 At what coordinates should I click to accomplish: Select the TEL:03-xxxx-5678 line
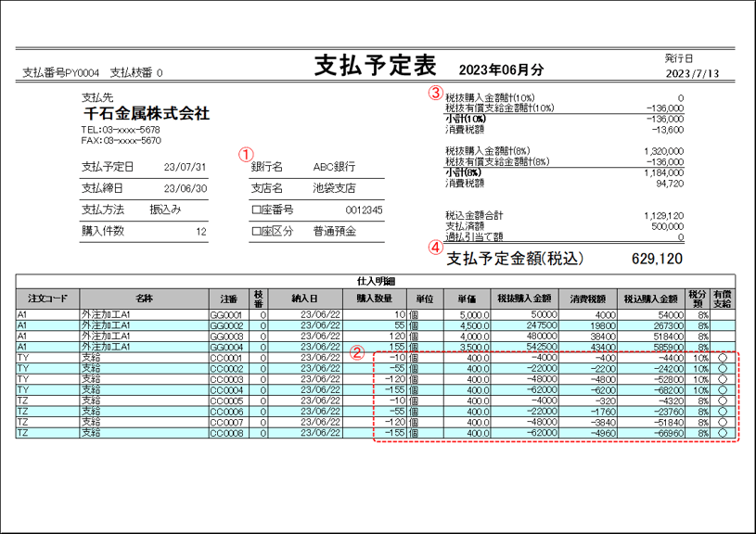point(121,130)
